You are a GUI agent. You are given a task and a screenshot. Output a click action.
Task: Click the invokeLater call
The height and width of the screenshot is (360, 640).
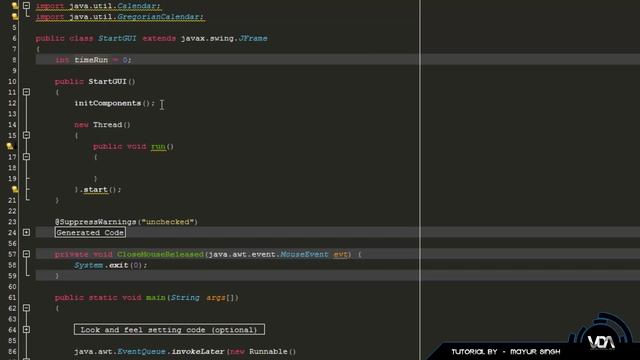click(198, 351)
